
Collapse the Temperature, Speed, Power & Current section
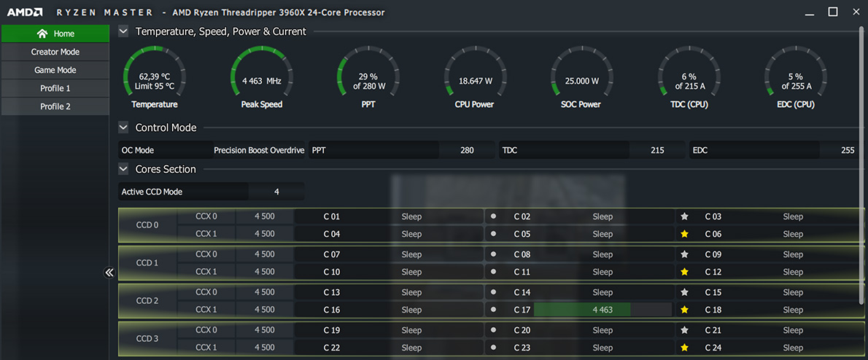click(123, 31)
